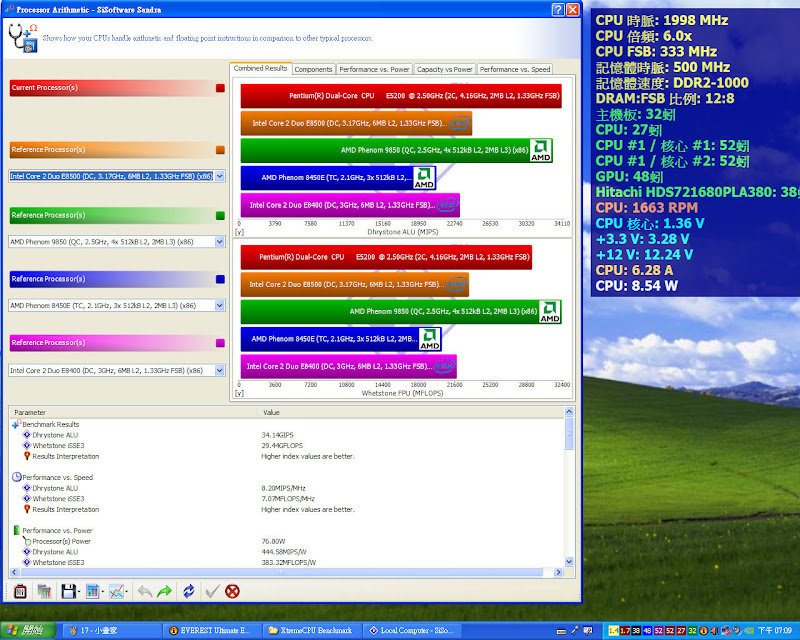
Task: Toggle the red Current Processor checkbox
Action: [220, 88]
